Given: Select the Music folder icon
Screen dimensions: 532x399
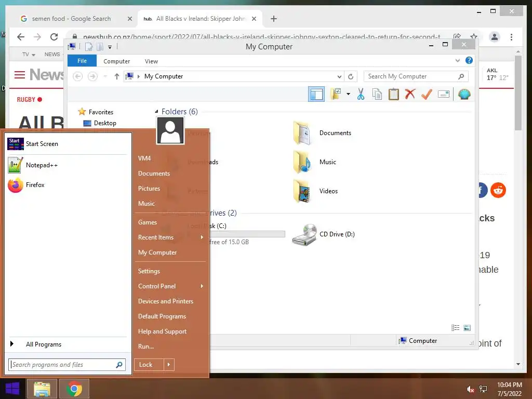Looking at the screenshot, I should pos(302,162).
